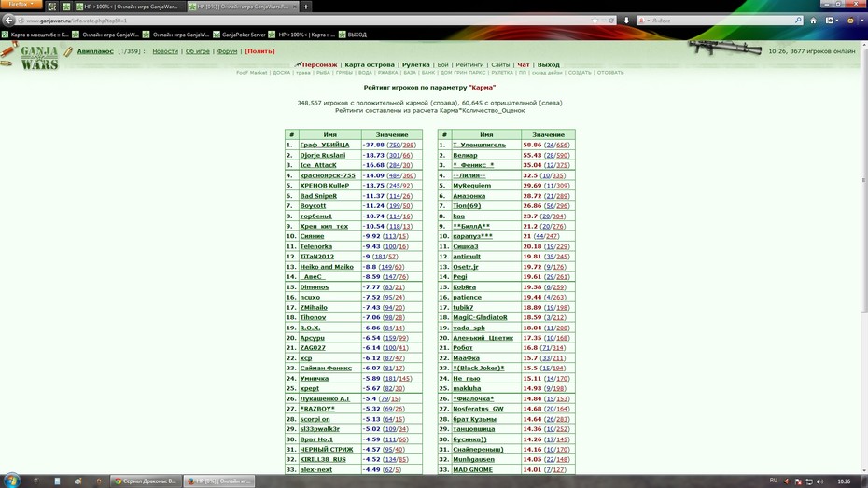Screen dimensions: 868x488
Task: Open 'HP >100%< | Карта' bookmark
Action: tap(301, 35)
